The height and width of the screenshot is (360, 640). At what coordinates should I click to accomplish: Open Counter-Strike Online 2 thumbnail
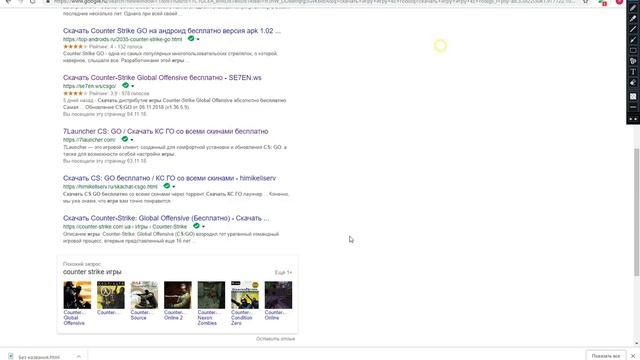point(178,295)
